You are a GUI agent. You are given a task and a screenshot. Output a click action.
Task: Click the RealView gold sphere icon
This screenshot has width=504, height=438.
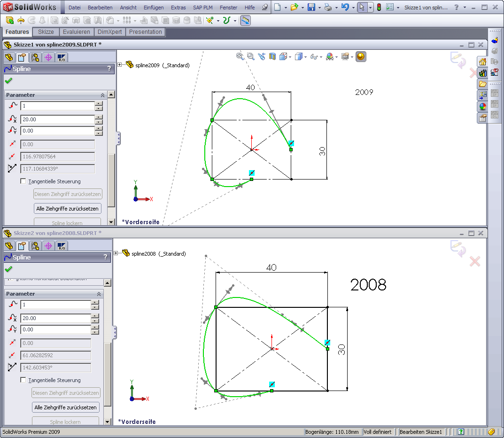click(361, 56)
